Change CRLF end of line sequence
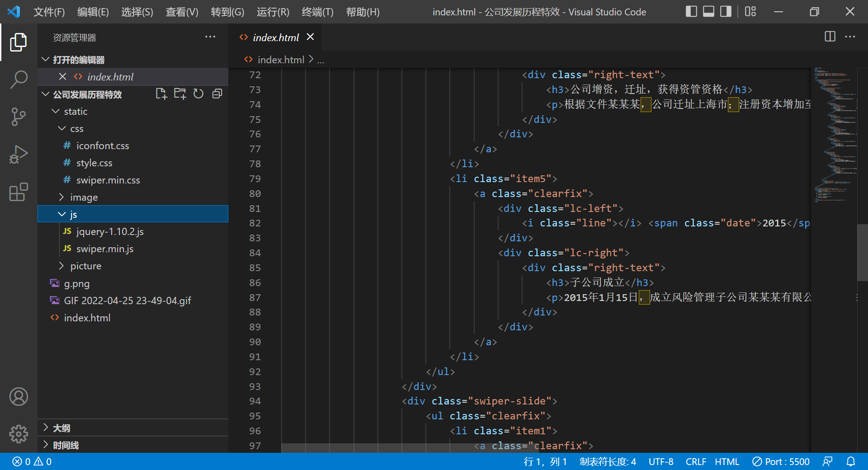Image resolution: width=868 pixels, height=470 pixels. click(x=696, y=461)
